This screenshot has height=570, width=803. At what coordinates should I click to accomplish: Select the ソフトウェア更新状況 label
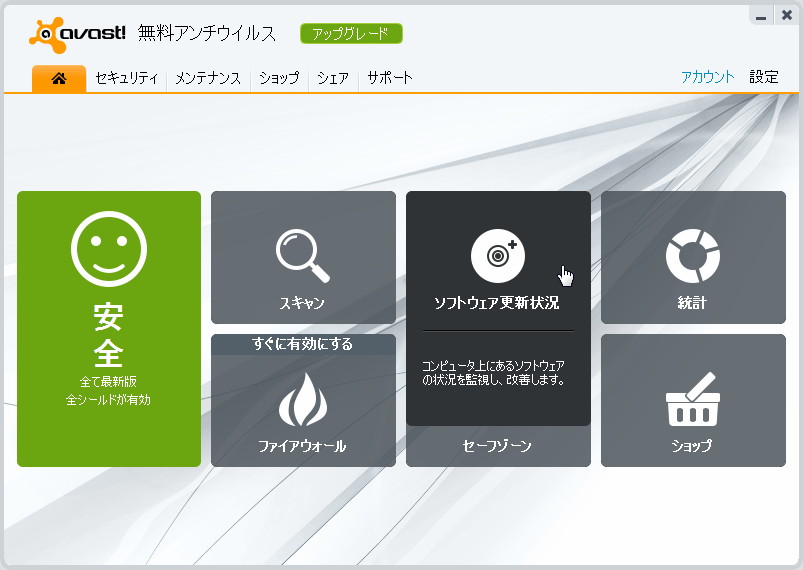(497, 303)
